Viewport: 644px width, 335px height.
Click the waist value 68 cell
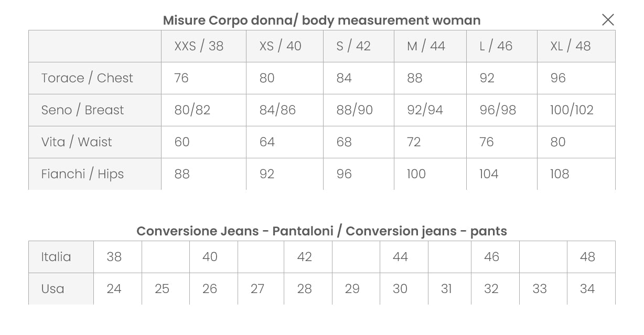pos(344,142)
